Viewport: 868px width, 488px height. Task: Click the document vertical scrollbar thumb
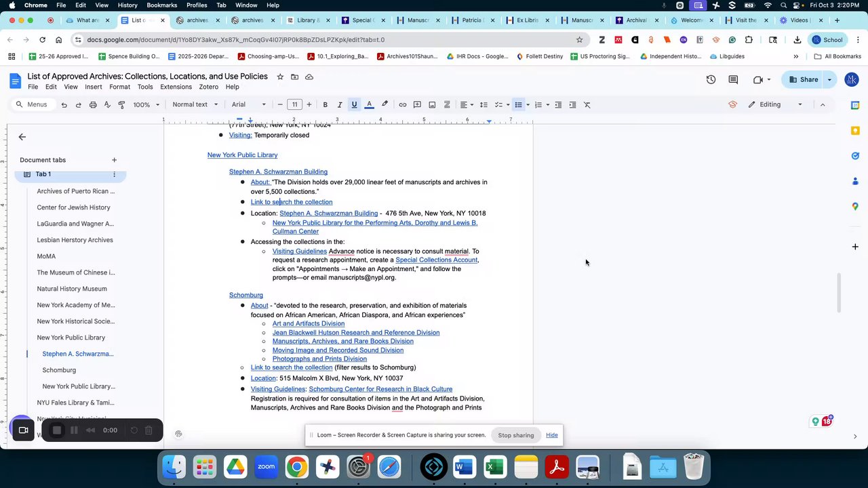[838, 293]
